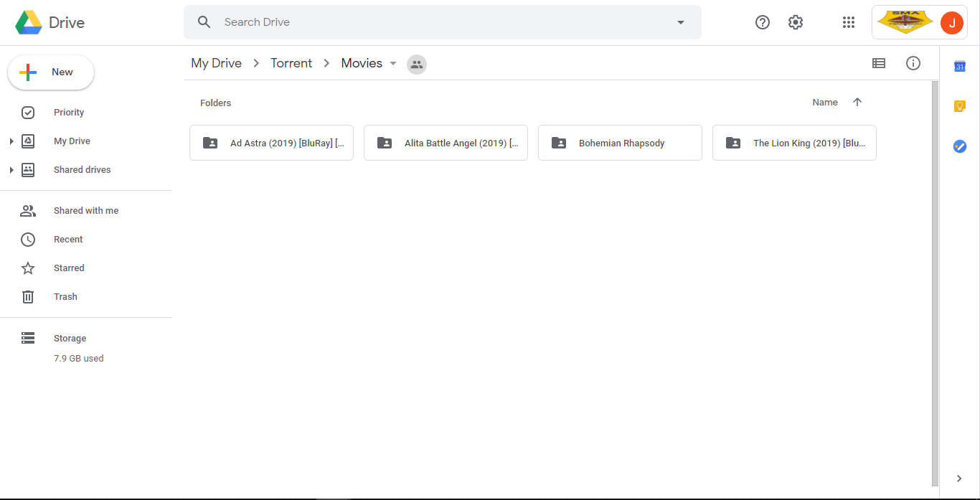
Task: Click the Shared with me people icon
Action: (x=28, y=211)
